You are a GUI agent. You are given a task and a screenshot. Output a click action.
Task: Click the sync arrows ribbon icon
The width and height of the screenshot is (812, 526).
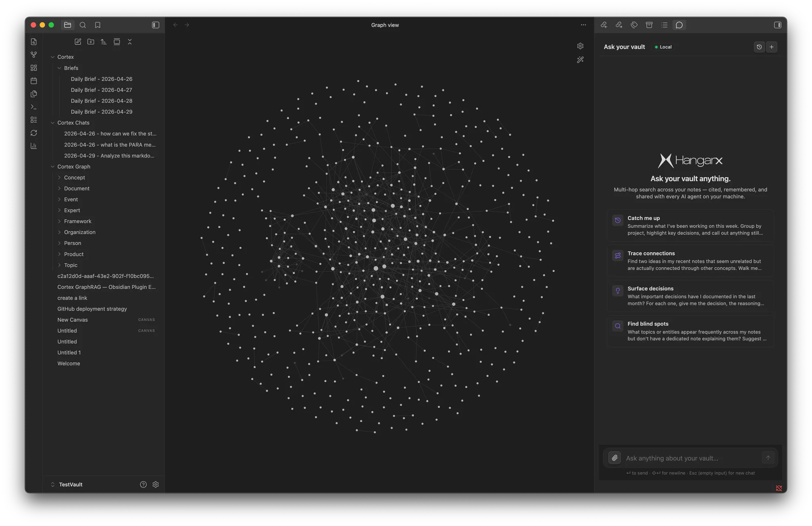tap(34, 133)
